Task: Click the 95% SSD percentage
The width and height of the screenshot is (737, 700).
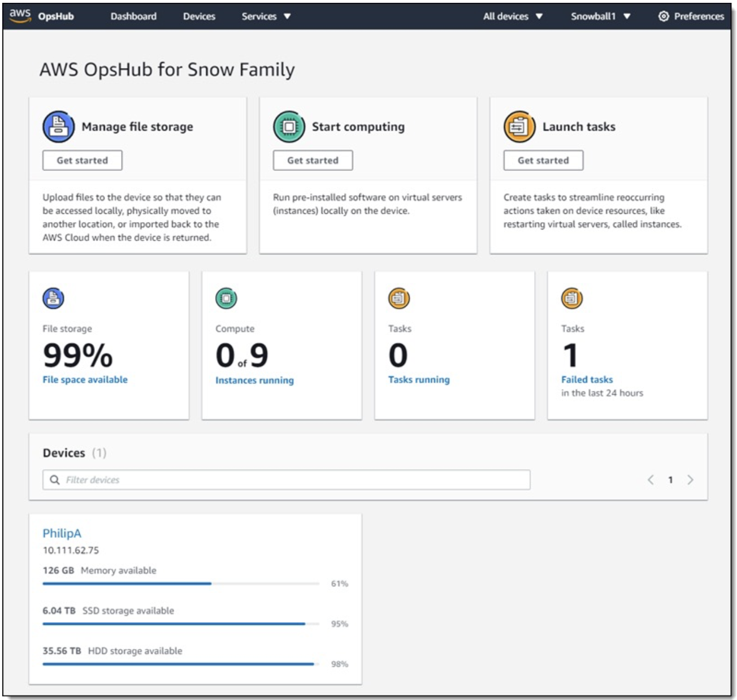Action: pos(340,624)
